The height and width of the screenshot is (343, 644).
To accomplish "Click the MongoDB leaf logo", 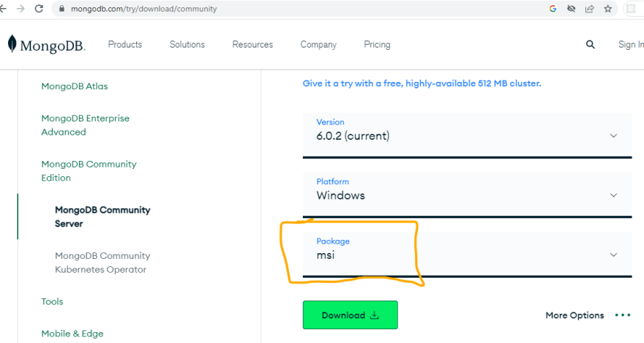I will (x=46, y=45).
